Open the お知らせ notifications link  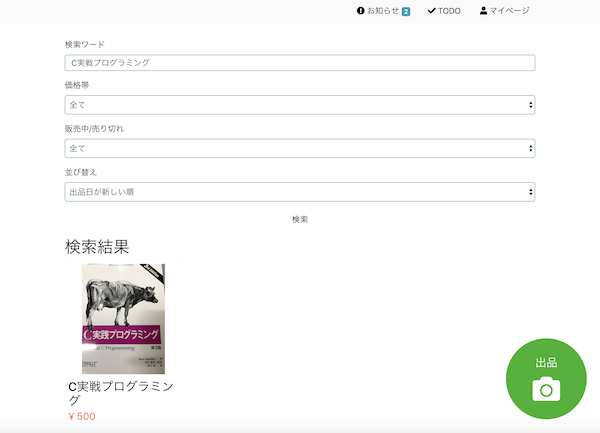pos(383,11)
